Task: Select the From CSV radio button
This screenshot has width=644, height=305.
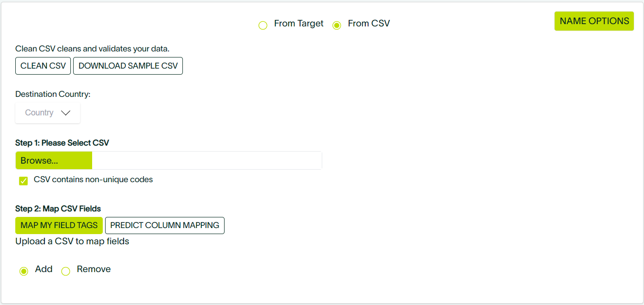Action: point(337,25)
